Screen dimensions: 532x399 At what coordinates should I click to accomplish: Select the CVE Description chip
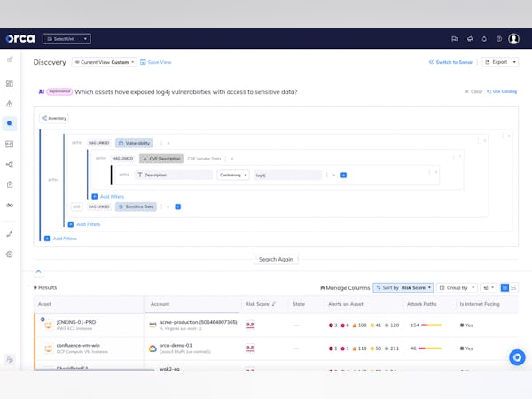point(161,159)
